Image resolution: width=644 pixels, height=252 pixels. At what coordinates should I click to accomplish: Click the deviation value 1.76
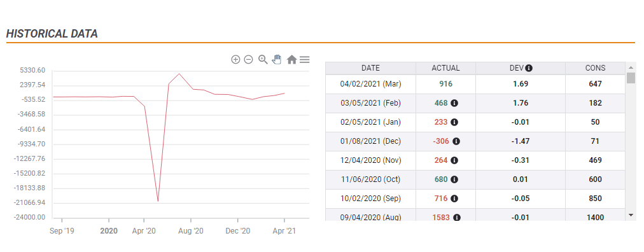pyautogui.click(x=521, y=103)
